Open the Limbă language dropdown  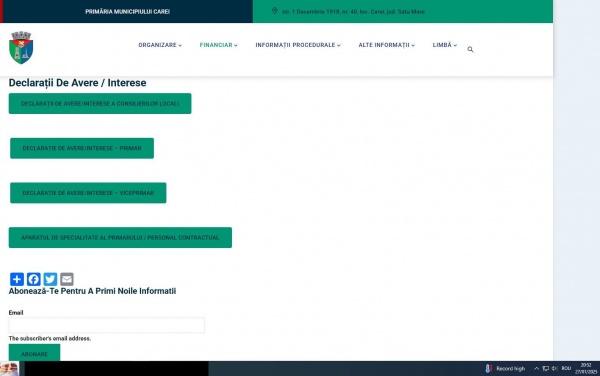(x=445, y=45)
